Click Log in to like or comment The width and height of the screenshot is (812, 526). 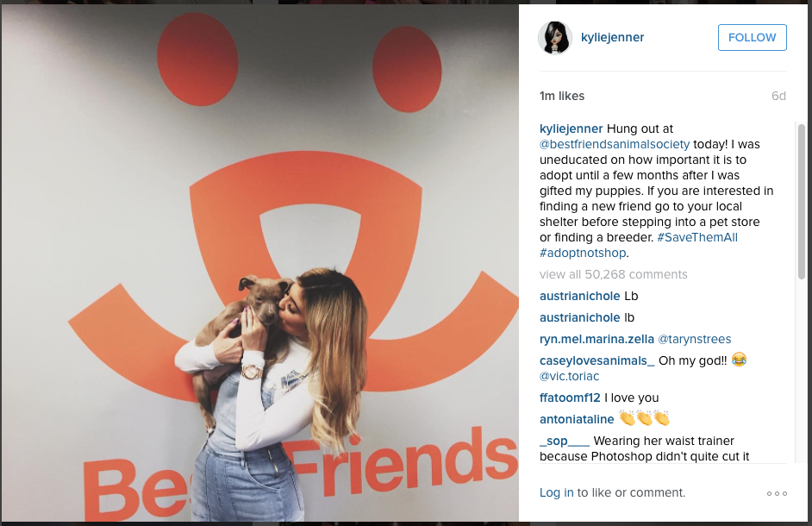pyautogui.click(x=557, y=493)
